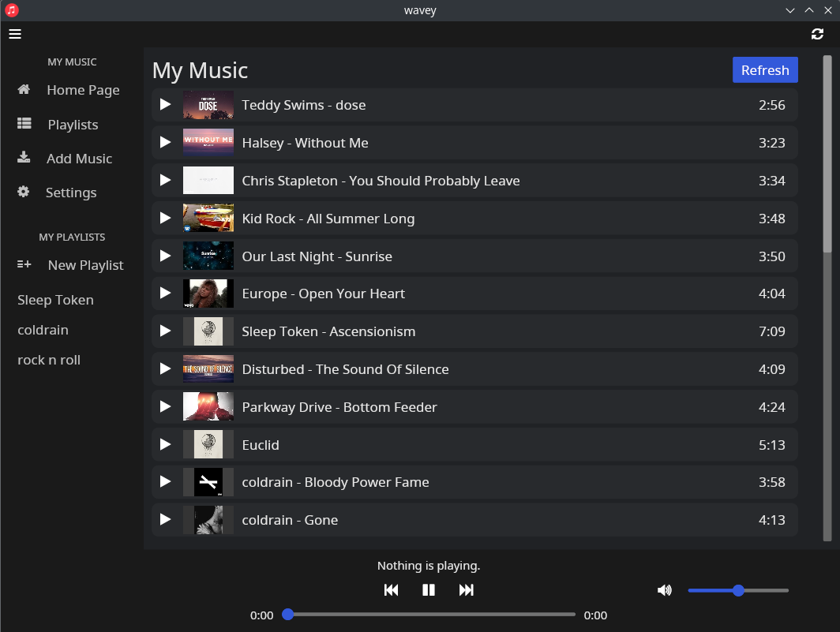Click the Bloody Power Fame thumbnail

[x=208, y=481]
